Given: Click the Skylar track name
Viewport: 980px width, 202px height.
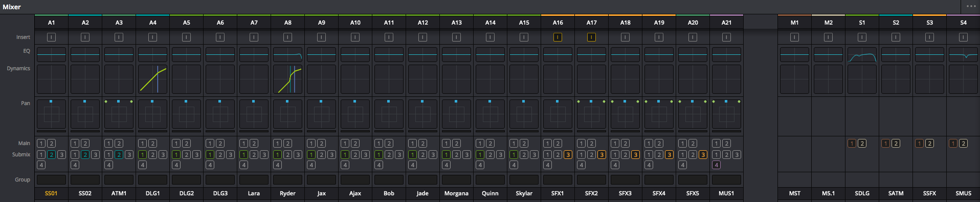Looking at the screenshot, I should [524, 193].
